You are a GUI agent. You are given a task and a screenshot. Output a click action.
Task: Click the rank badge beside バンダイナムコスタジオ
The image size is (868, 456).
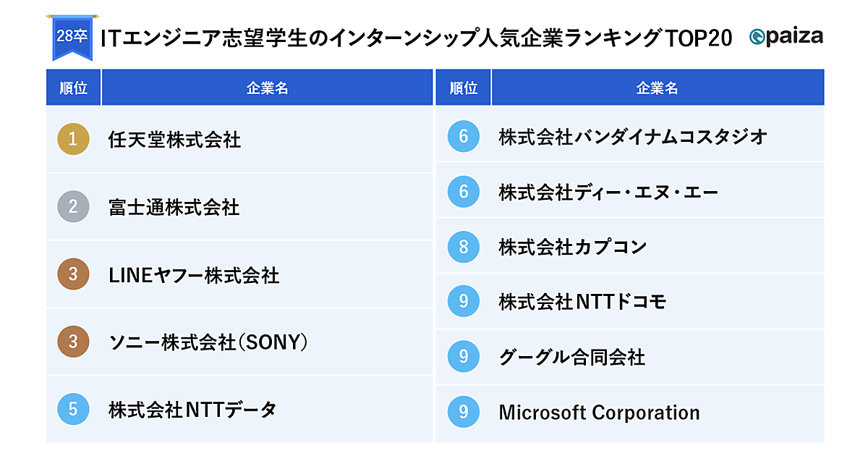[x=464, y=136]
